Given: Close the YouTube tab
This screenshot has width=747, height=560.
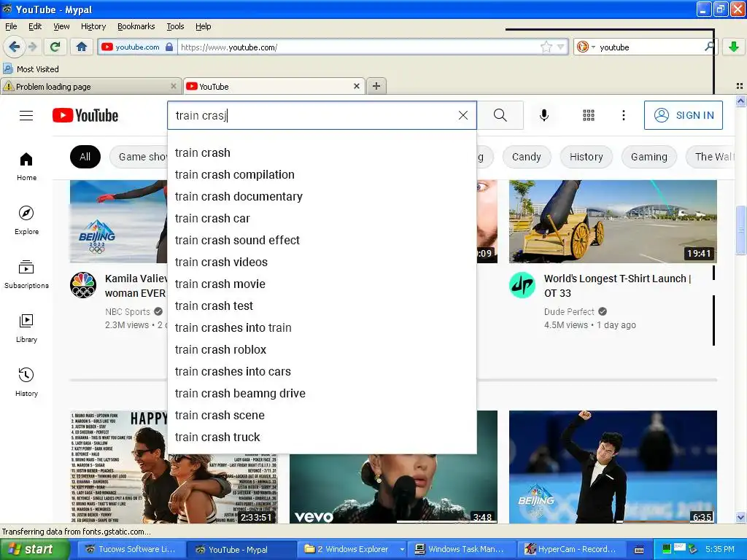Looking at the screenshot, I should click(x=356, y=86).
